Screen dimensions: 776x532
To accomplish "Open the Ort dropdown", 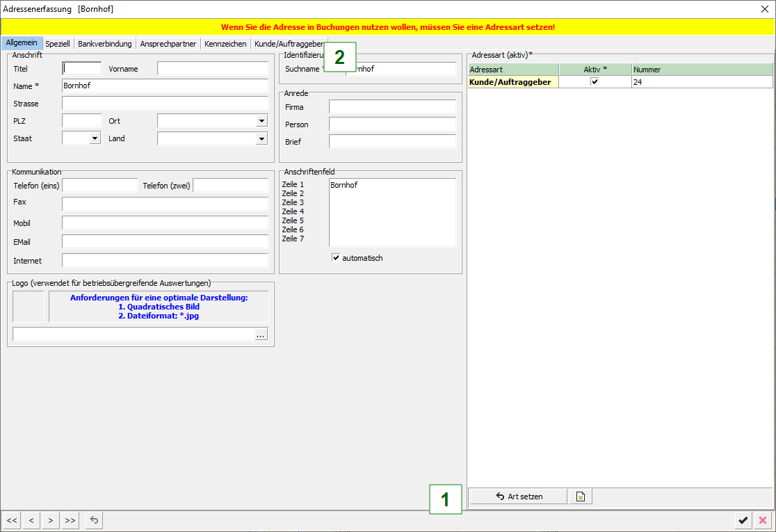I will pyautogui.click(x=261, y=121).
